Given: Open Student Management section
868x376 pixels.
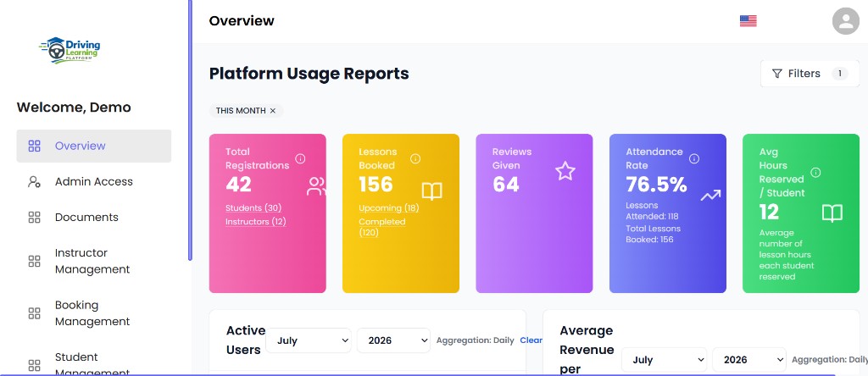Looking at the screenshot, I should (x=93, y=364).
